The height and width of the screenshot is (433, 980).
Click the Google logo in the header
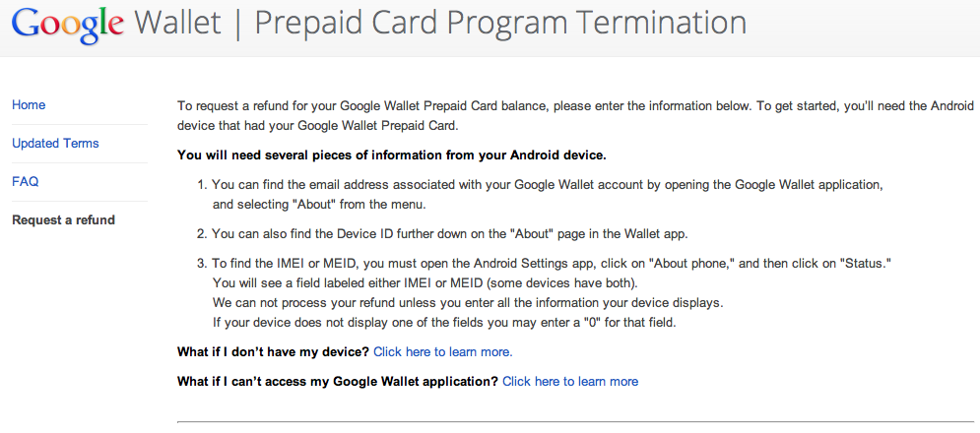[66, 24]
